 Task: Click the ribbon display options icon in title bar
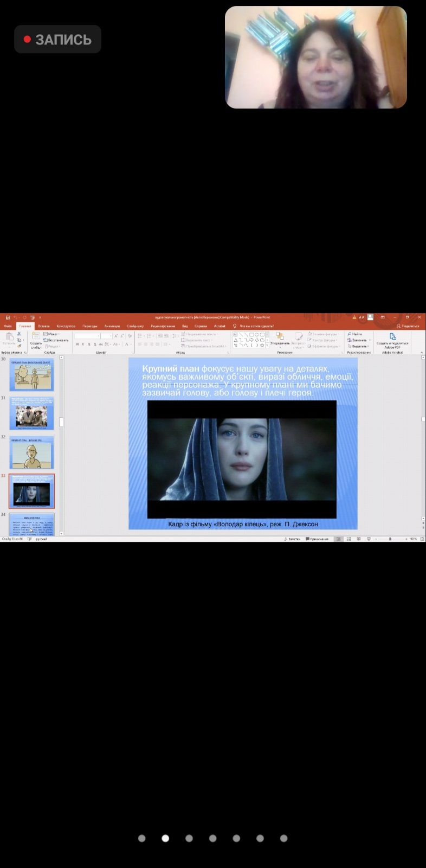(383, 317)
